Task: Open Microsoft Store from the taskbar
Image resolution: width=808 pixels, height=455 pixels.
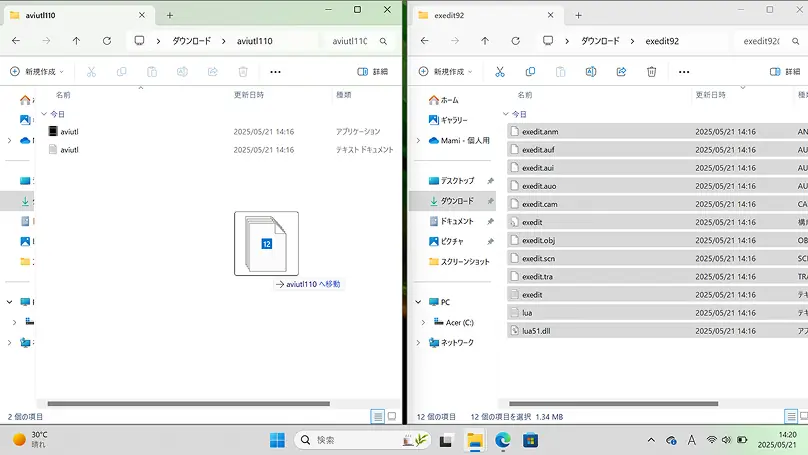Action: tap(530, 440)
